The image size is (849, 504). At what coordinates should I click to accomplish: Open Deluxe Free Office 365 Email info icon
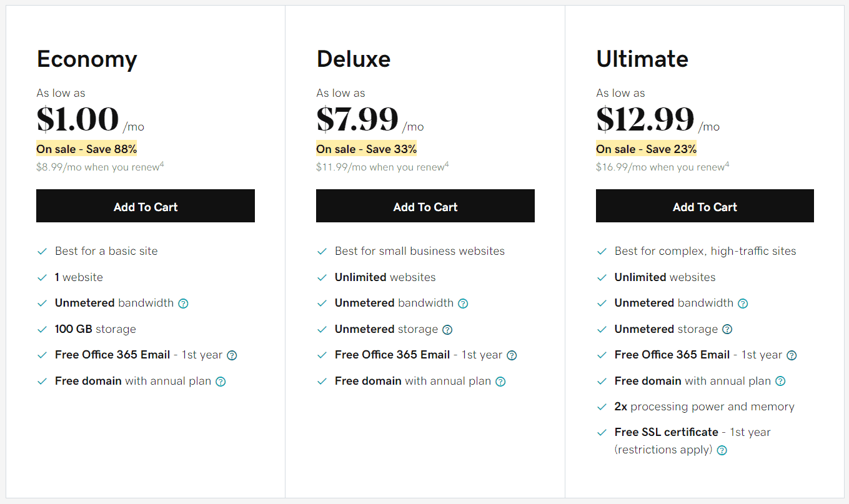click(x=512, y=355)
